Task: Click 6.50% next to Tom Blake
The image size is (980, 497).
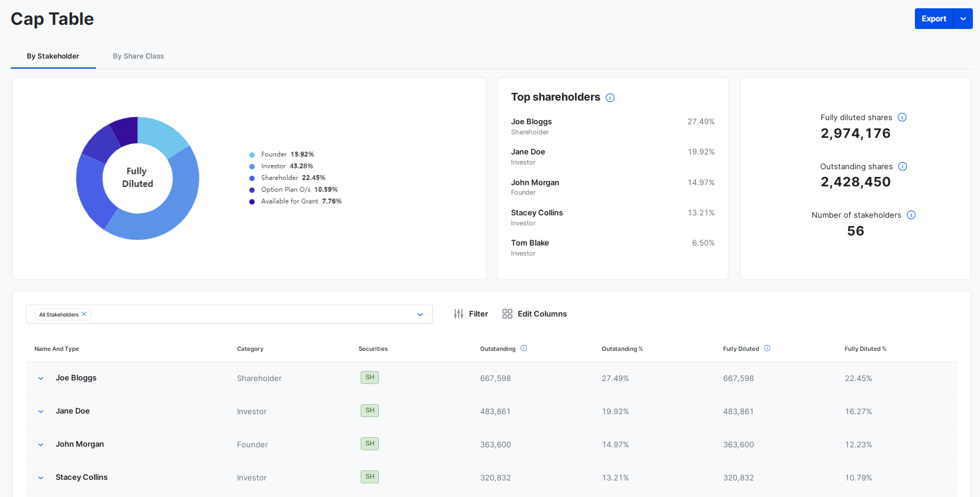Action: click(x=703, y=243)
